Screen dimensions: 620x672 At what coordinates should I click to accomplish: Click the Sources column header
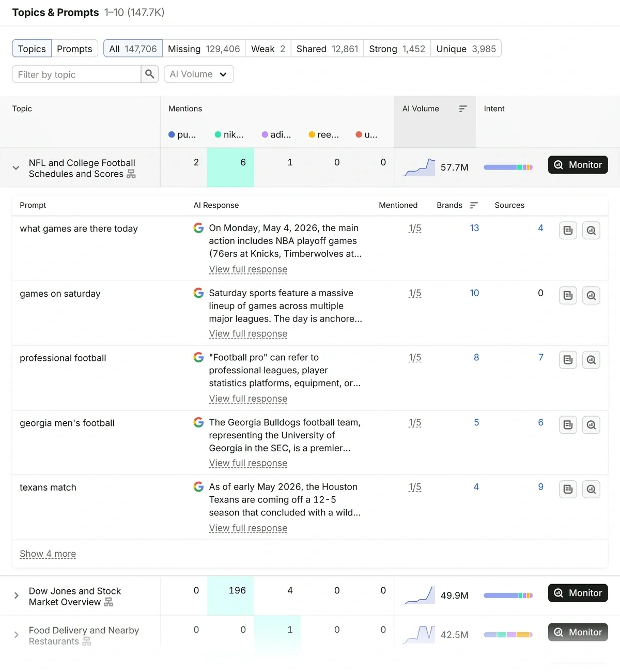(x=509, y=205)
